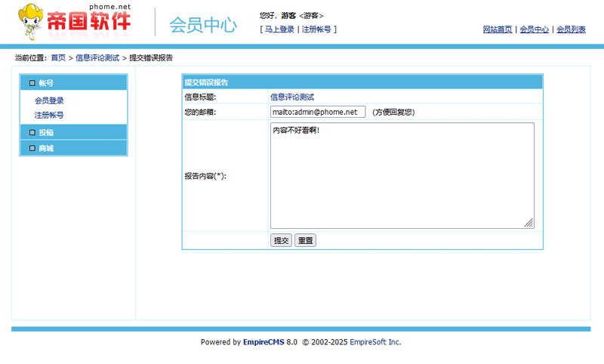Click 注册帐号 link in header
604x364 pixels.
316,29
